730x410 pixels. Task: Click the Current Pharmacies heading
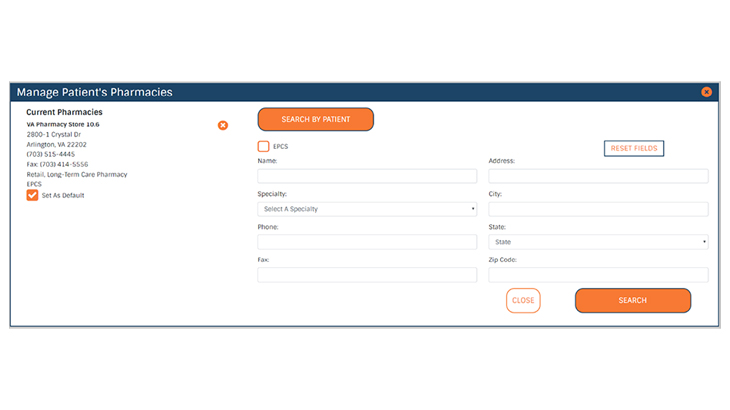pos(64,112)
